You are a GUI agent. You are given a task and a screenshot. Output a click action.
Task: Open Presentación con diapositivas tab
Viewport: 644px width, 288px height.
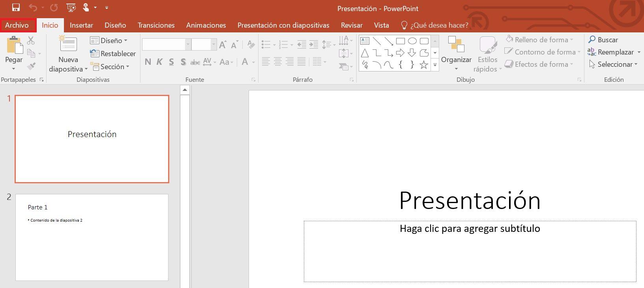[x=283, y=25]
